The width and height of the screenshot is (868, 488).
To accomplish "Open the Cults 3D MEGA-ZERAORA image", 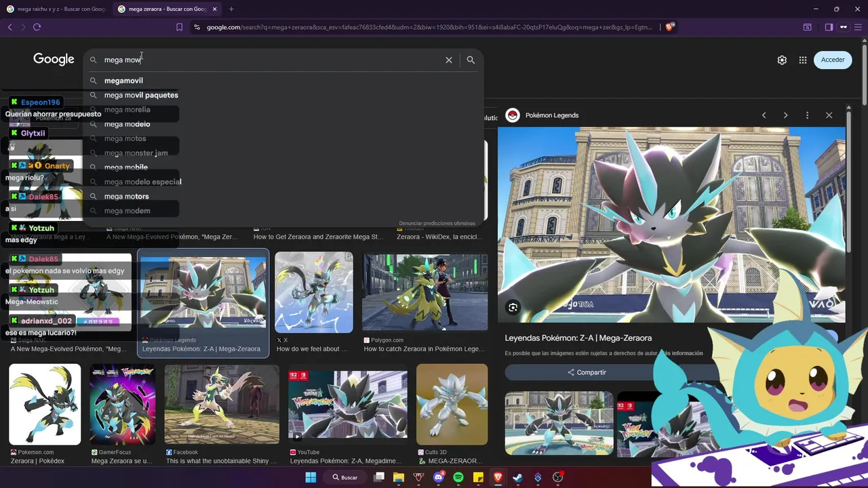I will (452, 405).
